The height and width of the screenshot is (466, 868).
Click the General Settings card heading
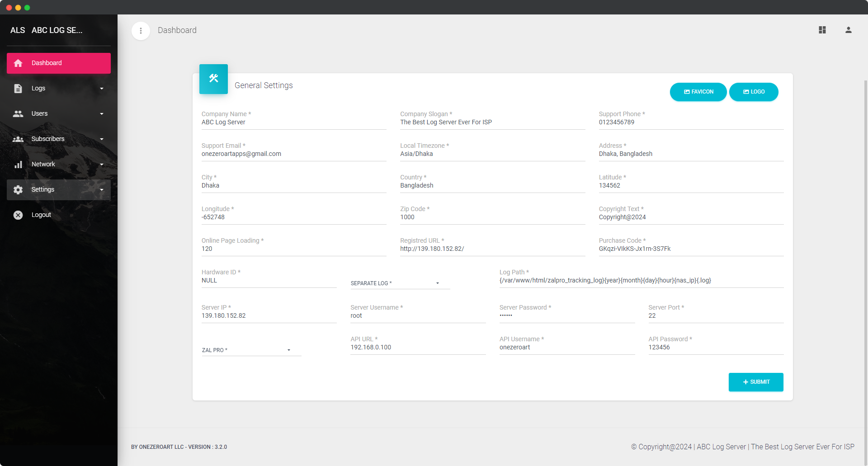[x=264, y=85]
